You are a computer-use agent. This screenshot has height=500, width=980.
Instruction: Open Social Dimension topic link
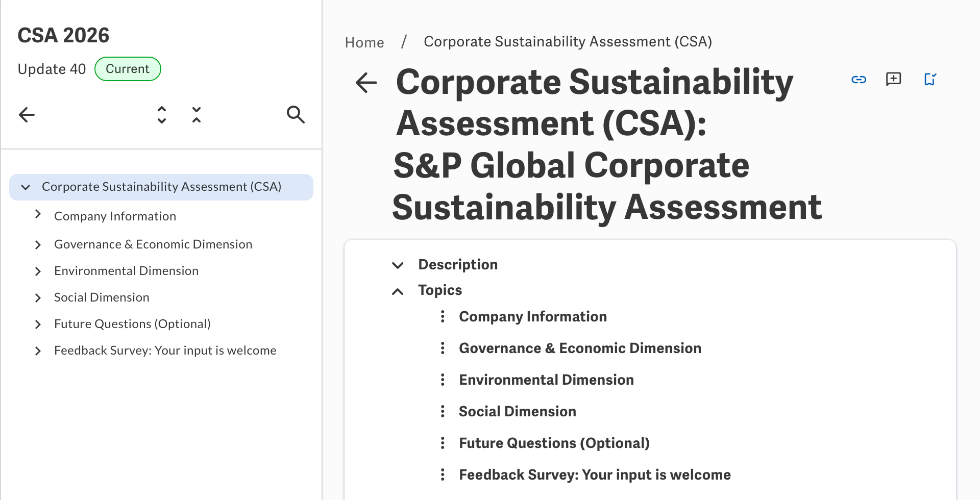coord(517,412)
